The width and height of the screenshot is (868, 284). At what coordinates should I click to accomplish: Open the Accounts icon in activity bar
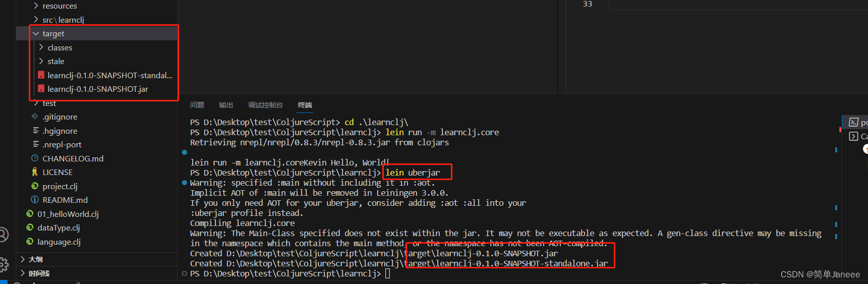pos(3,235)
